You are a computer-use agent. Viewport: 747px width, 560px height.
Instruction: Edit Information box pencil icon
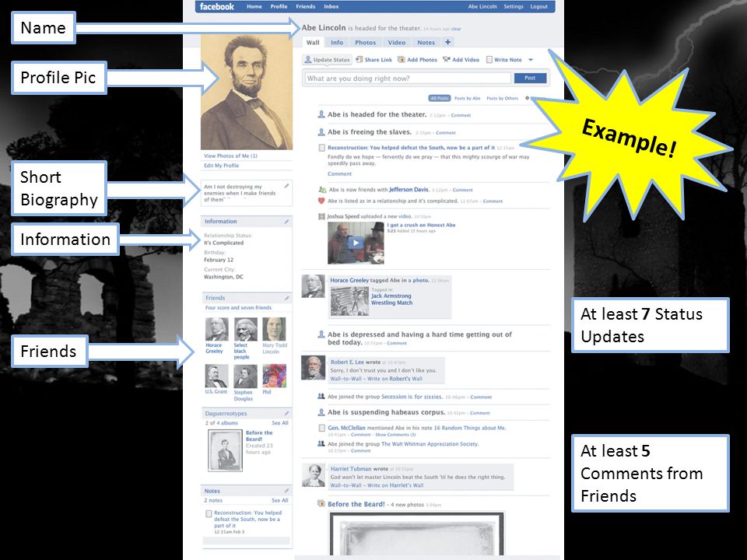pyautogui.click(x=286, y=222)
